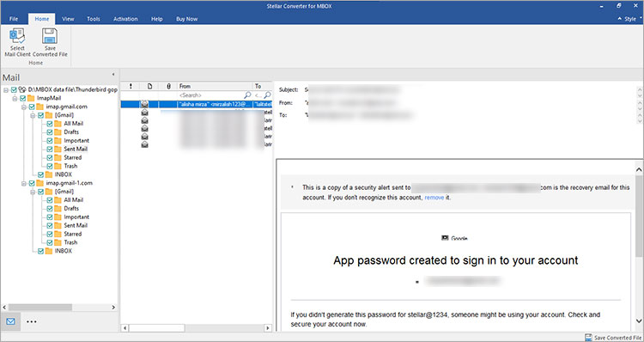The width and height of the screenshot is (644, 342).
Task: Sort by document type column icon
Action: tap(150, 86)
